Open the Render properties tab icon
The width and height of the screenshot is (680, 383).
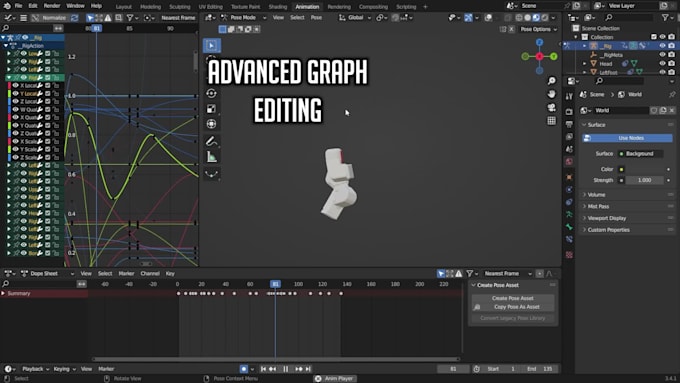pos(569,112)
